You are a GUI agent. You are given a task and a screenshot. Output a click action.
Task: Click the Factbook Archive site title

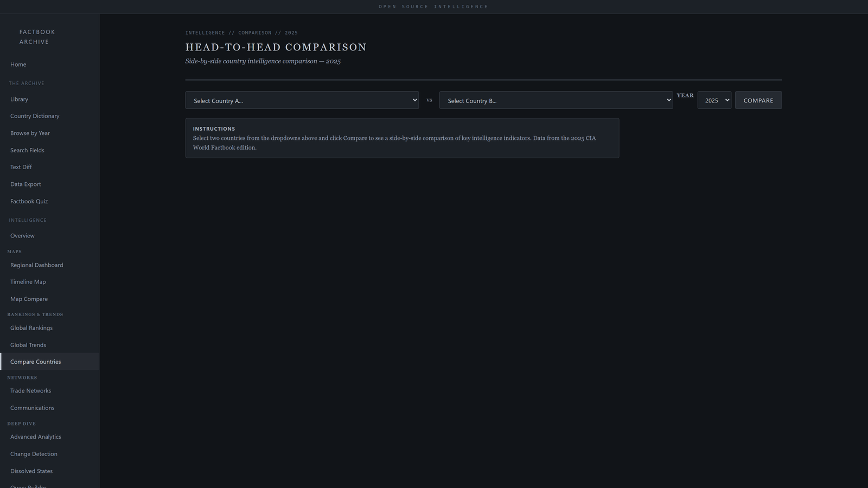(x=37, y=37)
